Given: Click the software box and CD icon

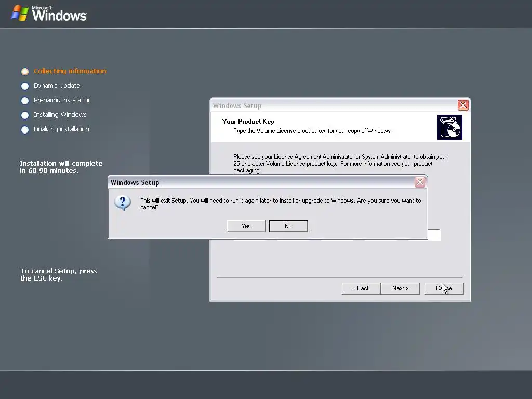Looking at the screenshot, I should tap(449, 127).
